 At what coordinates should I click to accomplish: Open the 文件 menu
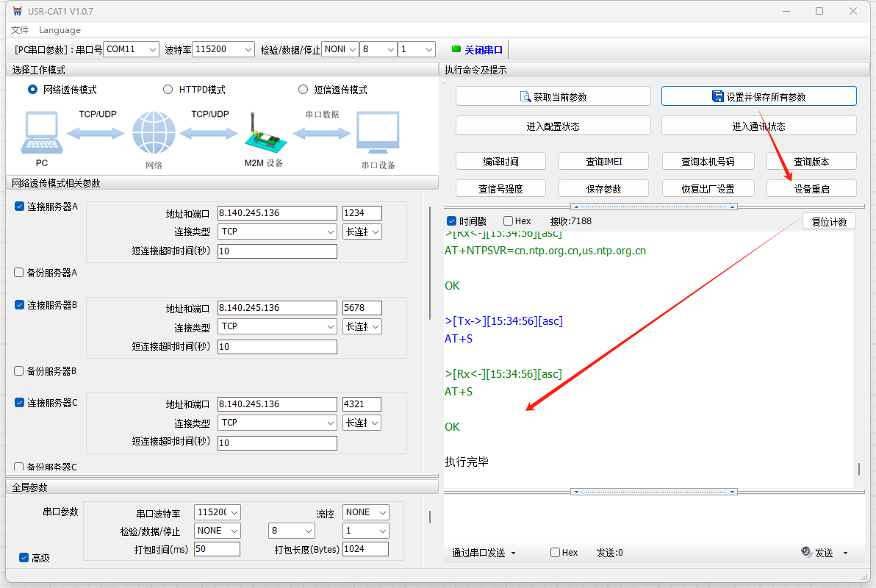(20, 30)
